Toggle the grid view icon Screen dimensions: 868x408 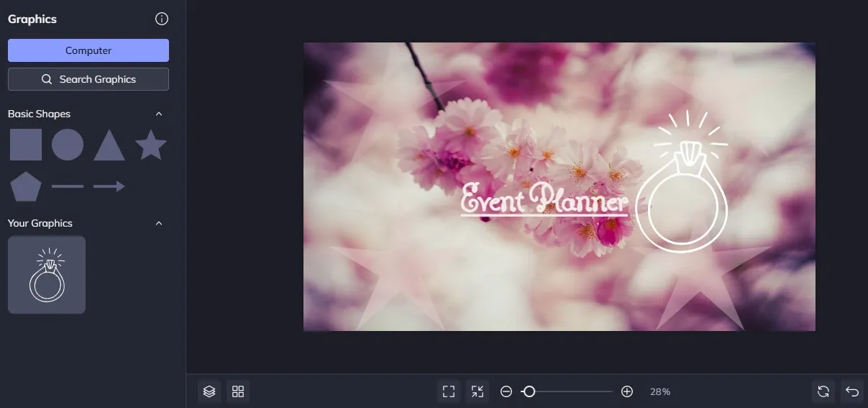point(238,391)
